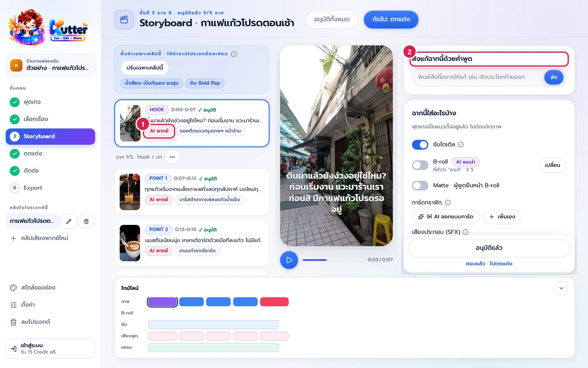Viewport: 588px width, 368px height.
Task: Click the pencil rename icon for the clip
Action: click(x=69, y=221)
